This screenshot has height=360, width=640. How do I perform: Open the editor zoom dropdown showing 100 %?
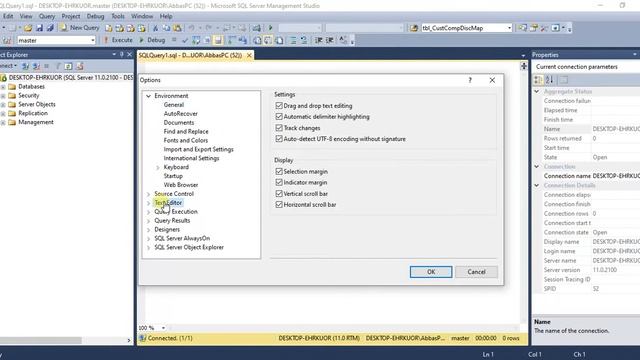(163, 328)
